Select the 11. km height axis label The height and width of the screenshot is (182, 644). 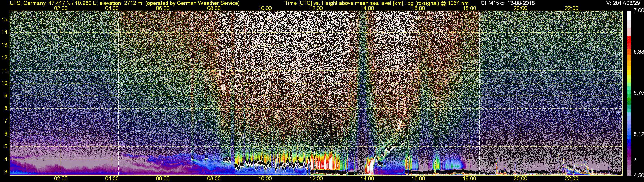click(5, 70)
